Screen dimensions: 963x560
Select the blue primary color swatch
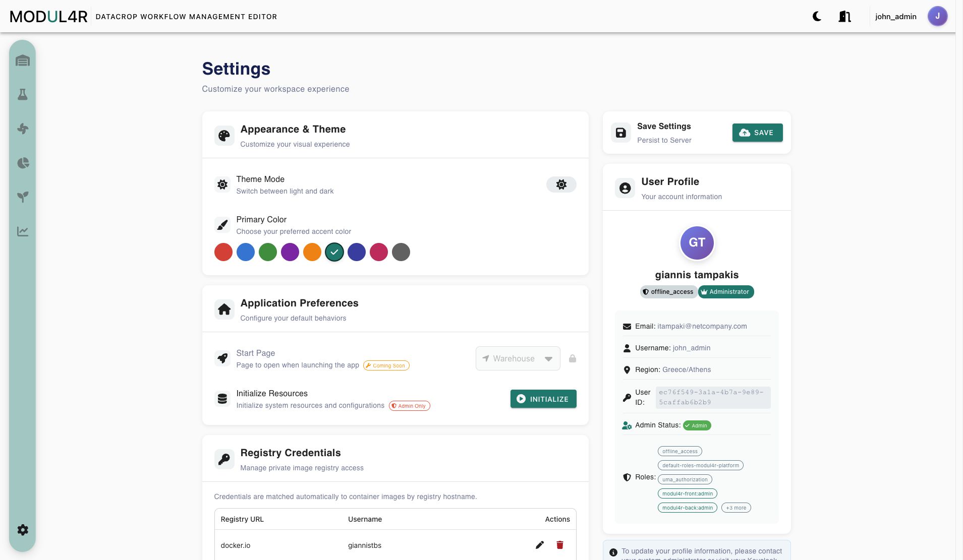click(246, 252)
